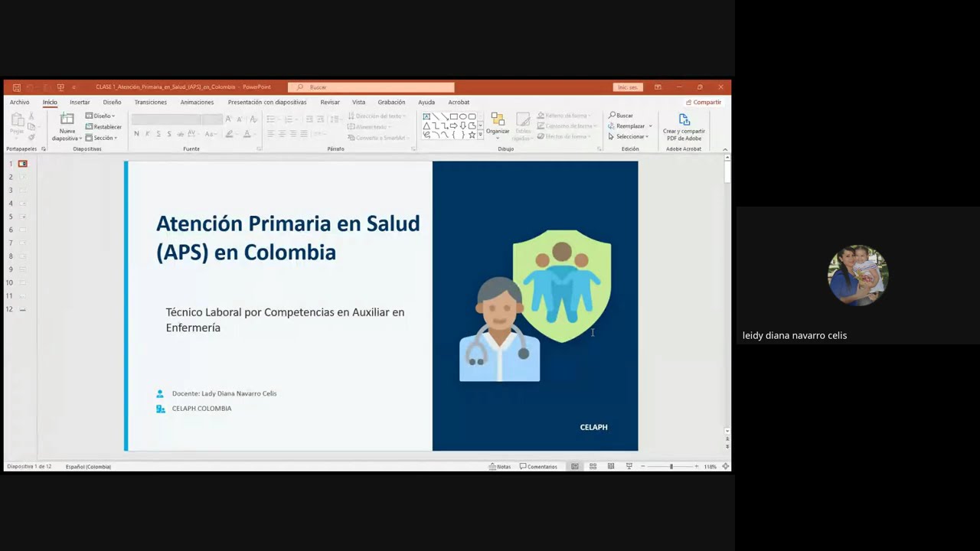Open the Diseño layout dropdown in Diapositivas
Viewport: 980px width, 551px height.
pos(100,116)
